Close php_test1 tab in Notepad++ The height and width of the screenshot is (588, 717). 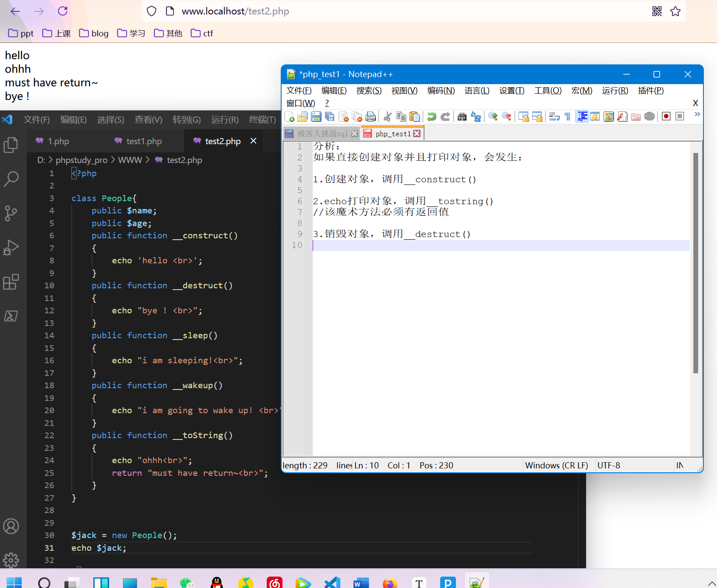point(417,133)
